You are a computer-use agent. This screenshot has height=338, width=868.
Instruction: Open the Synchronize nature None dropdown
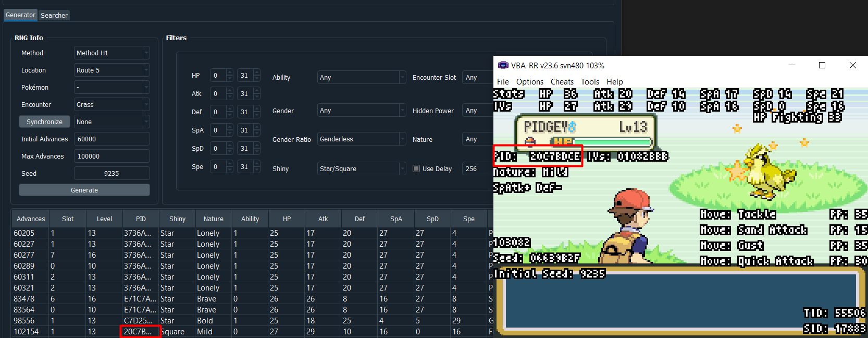click(112, 122)
